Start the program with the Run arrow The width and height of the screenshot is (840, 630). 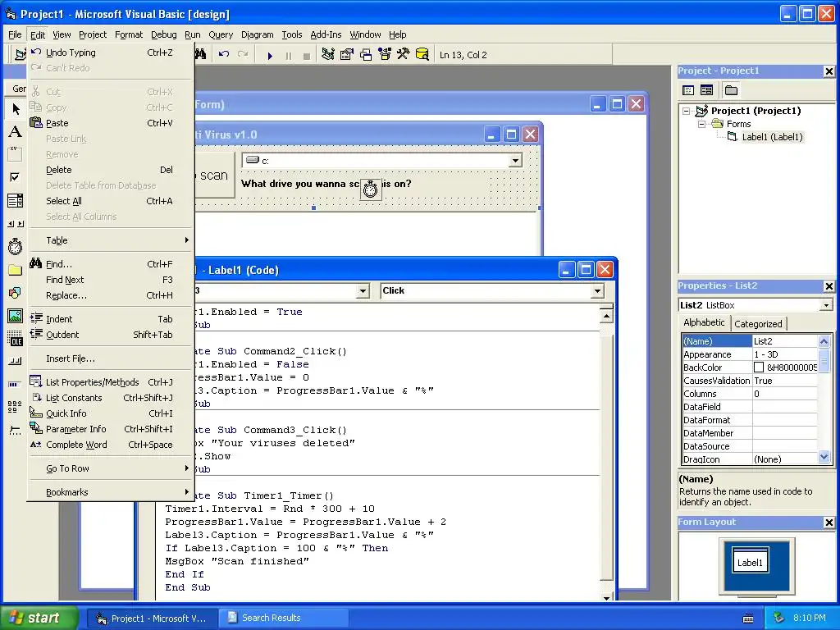coord(270,55)
